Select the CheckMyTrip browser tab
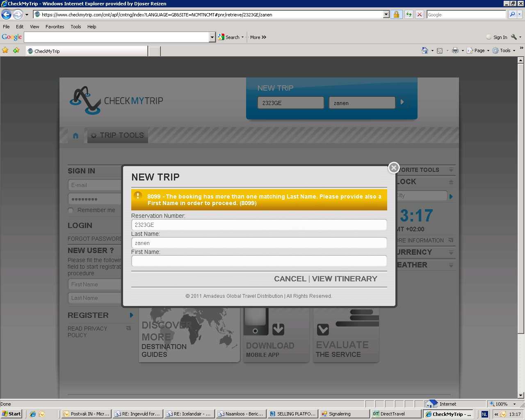The height and width of the screenshot is (420, 525). [86, 51]
